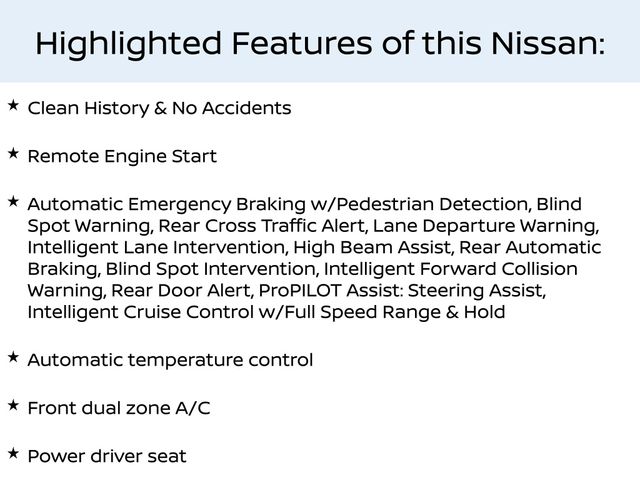Click the Lane Departure Warning phrase
This screenshot has width=640, height=480.
[x=485, y=226]
